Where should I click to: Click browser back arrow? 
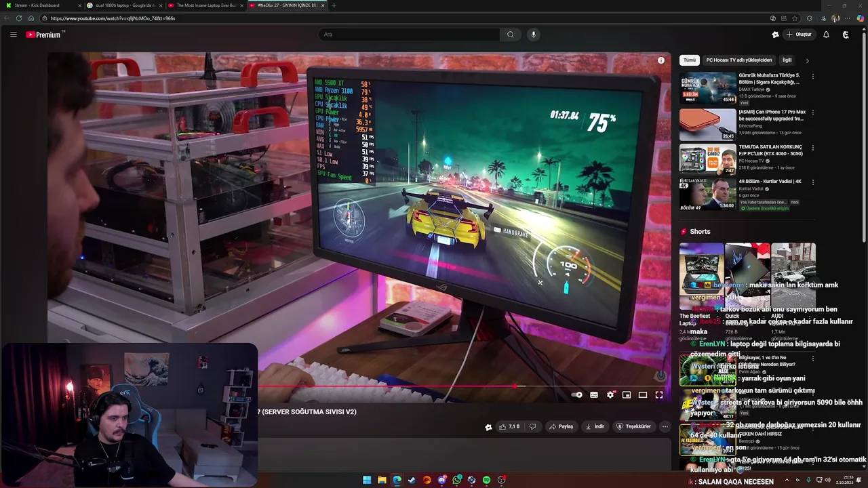pyautogui.click(x=5, y=18)
